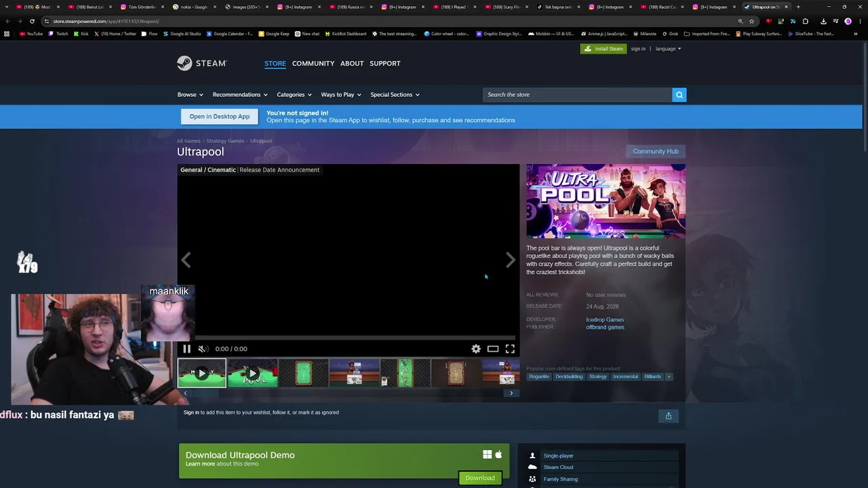The width and height of the screenshot is (868, 488).
Task: Click the Steam logo in the header
Action: click(x=201, y=63)
